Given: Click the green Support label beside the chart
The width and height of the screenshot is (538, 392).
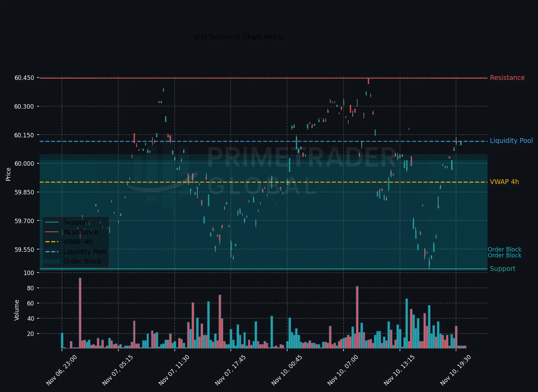Looking at the screenshot, I should click(503, 269).
